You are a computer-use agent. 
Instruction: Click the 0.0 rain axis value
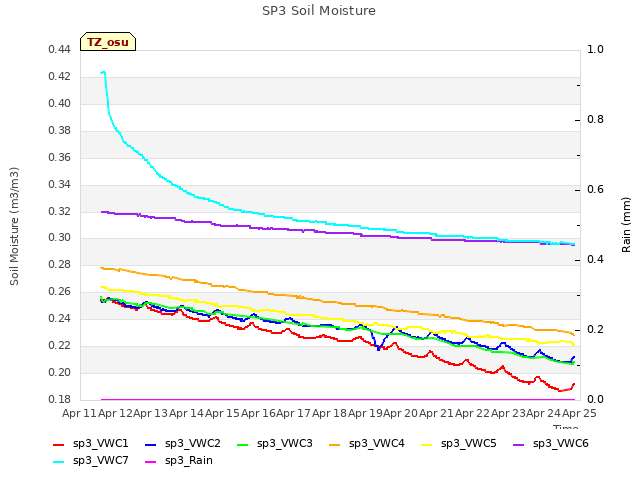[x=595, y=400]
